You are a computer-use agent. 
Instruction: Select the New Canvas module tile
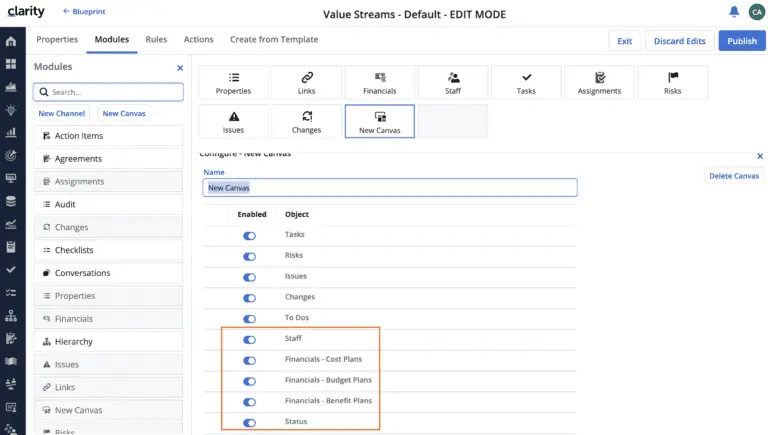[x=380, y=121]
